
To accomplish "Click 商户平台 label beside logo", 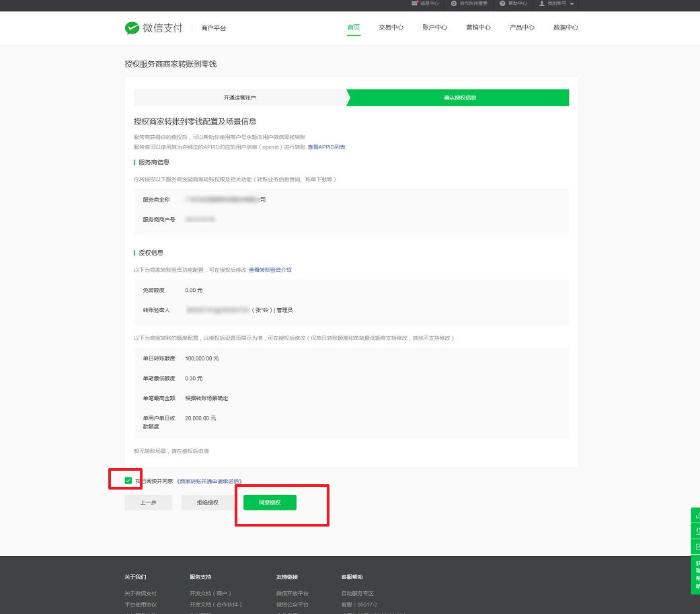I will point(213,28).
